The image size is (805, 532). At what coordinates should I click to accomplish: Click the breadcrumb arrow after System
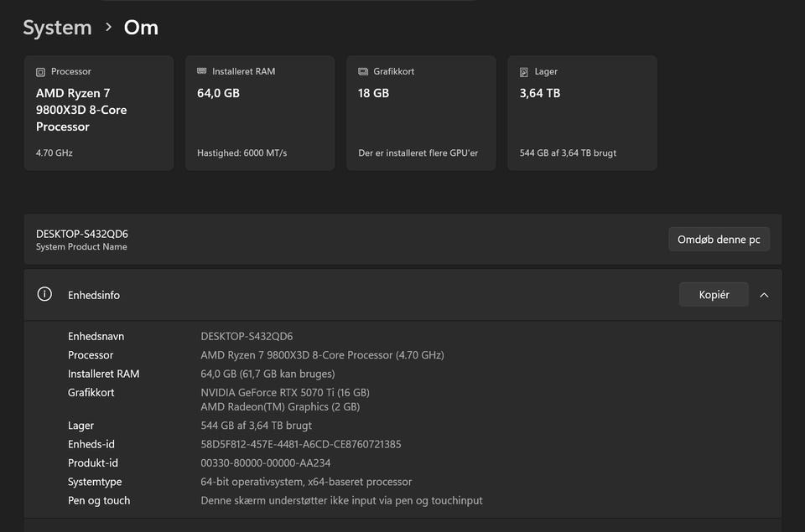coord(108,27)
